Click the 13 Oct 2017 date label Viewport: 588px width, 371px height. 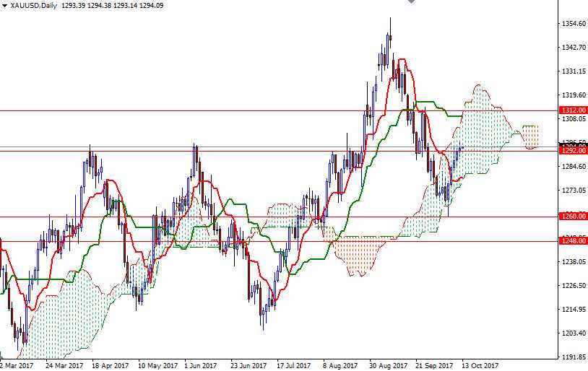tap(480, 365)
